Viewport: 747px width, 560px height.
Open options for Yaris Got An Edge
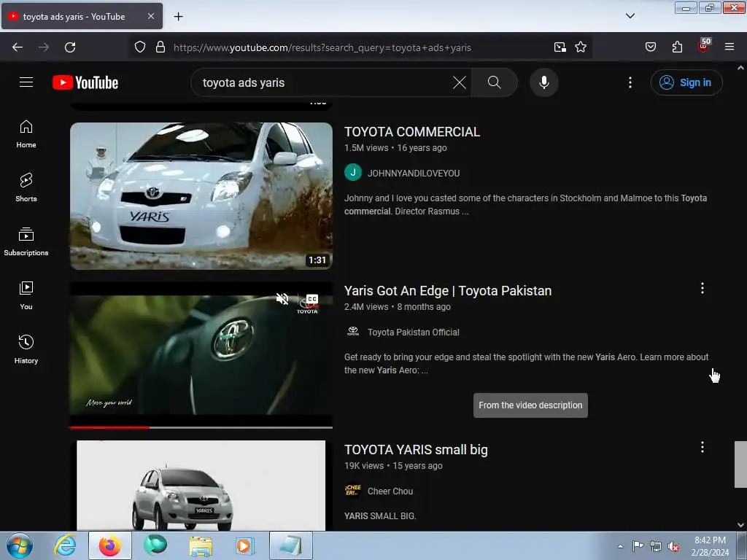tap(703, 288)
